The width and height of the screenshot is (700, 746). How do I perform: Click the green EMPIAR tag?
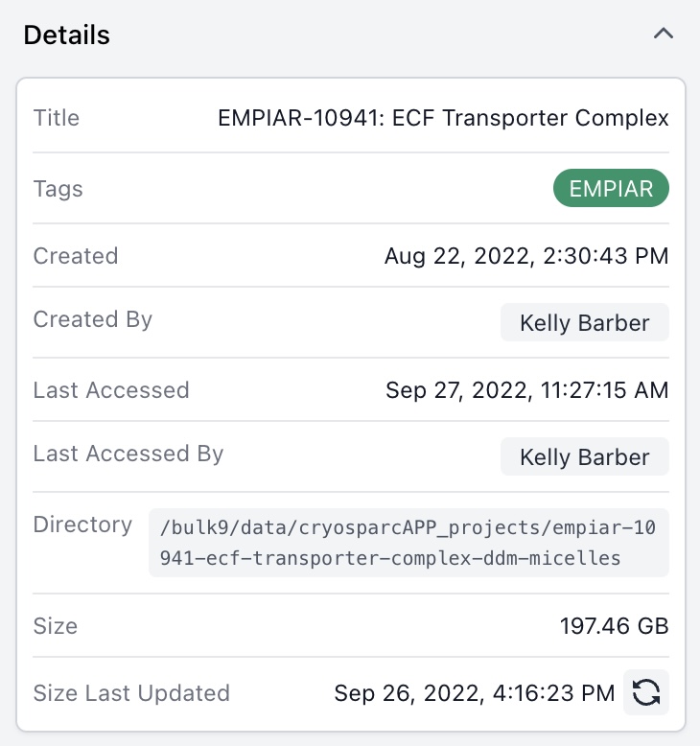click(611, 189)
